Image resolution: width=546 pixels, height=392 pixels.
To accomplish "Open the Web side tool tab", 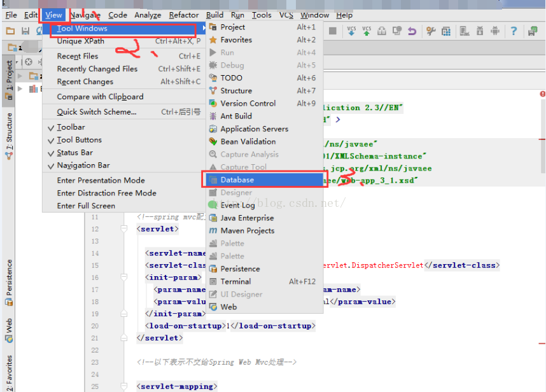I will tap(9, 330).
